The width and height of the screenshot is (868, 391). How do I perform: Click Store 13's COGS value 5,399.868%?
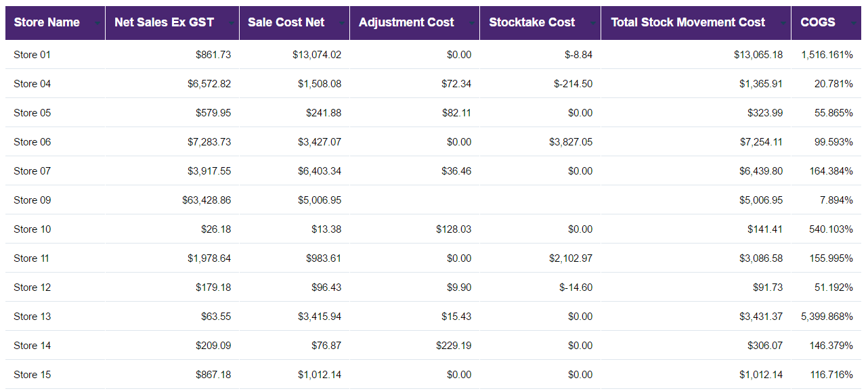point(827,317)
